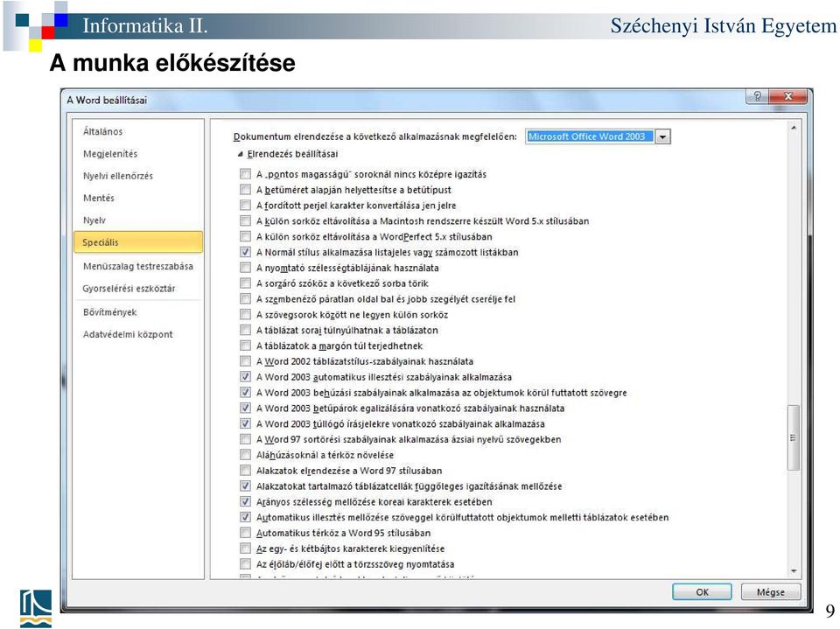The image size is (840, 629).
Task: Uncheck 'Word 2003 túllógó írásjelekre' checkbox
Action: [x=245, y=423]
